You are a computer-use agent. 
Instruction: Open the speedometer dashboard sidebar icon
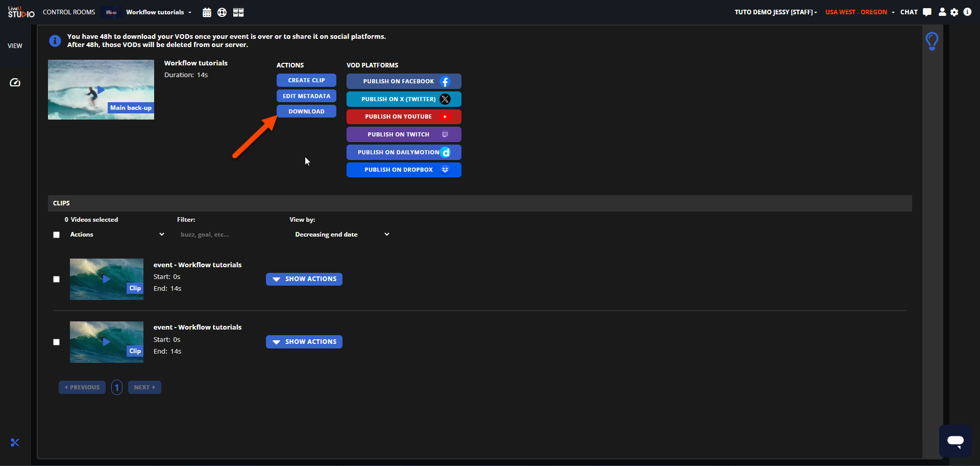click(x=15, y=82)
